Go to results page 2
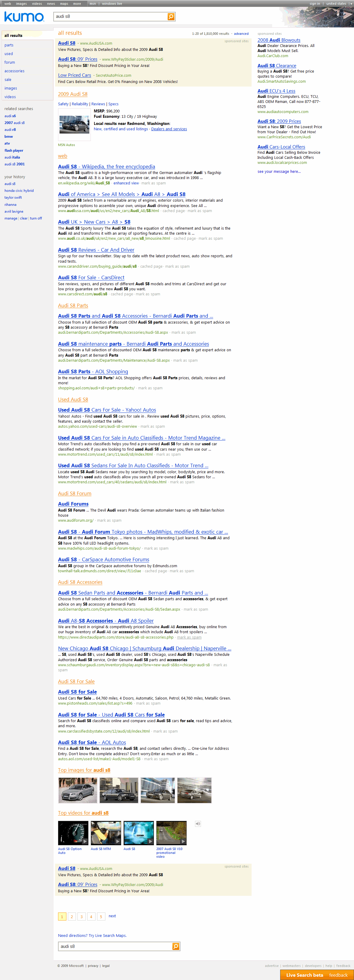 (x=71, y=917)
